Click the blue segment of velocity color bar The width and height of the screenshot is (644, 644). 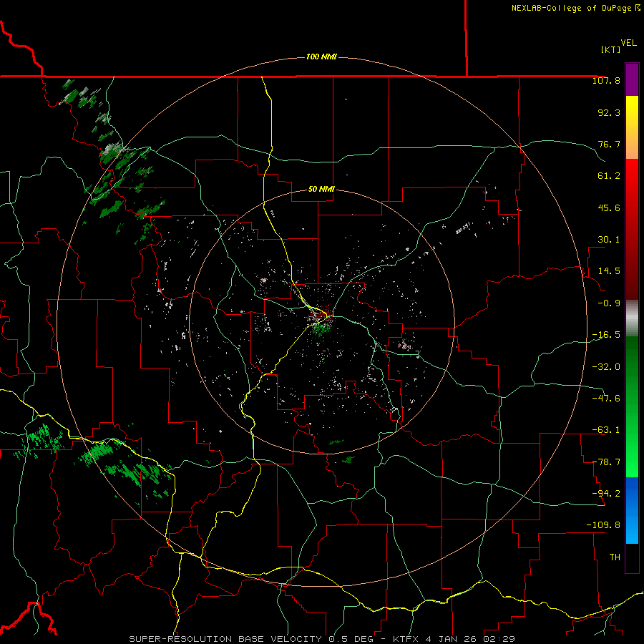(x=632, y=510)
